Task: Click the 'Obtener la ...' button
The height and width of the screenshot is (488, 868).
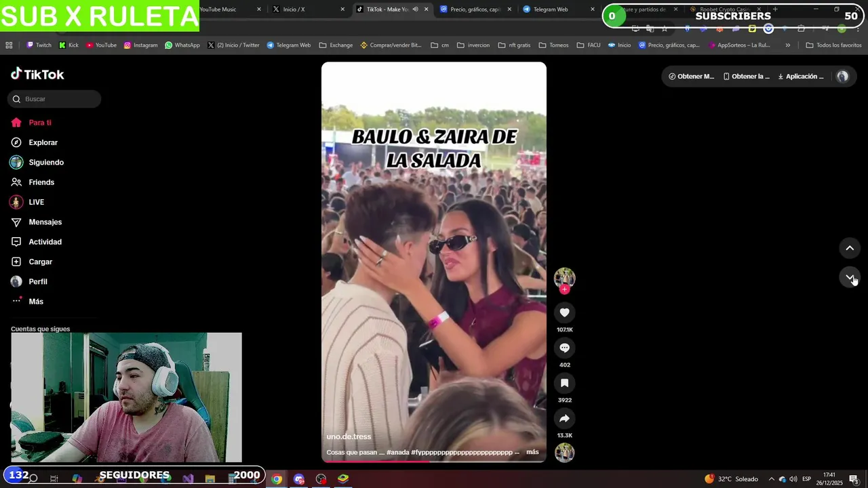Action: coord(747,77)
